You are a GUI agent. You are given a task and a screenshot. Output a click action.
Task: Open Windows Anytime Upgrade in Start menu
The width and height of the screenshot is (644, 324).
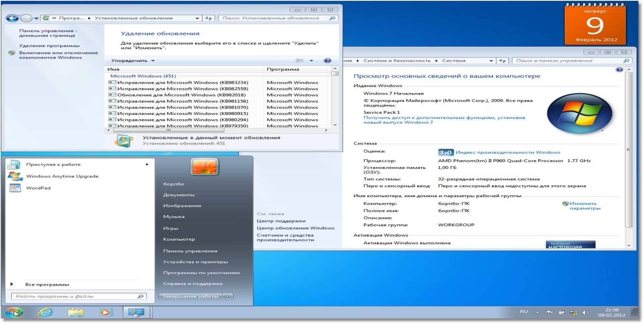(x=62, y=176)
